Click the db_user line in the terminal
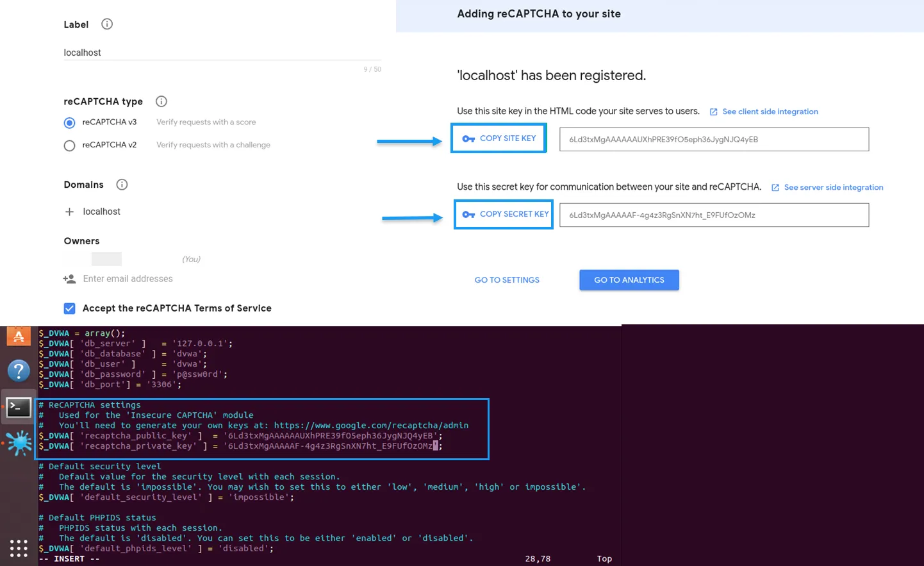The height and width of the screenshot is (566, 924). point(122,364)
